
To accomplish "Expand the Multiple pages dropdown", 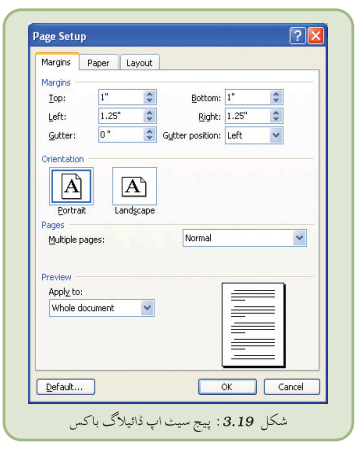I will coord(300,238).
